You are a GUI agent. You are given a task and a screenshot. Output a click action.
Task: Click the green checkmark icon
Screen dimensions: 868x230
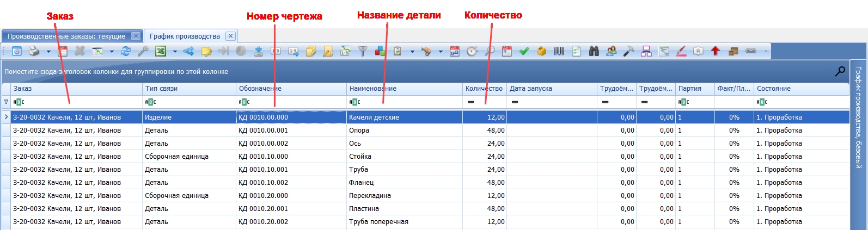coord(524,51)
